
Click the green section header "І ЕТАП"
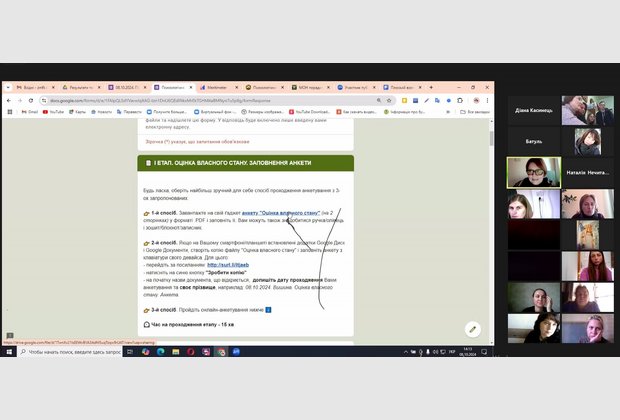(246, 163)
